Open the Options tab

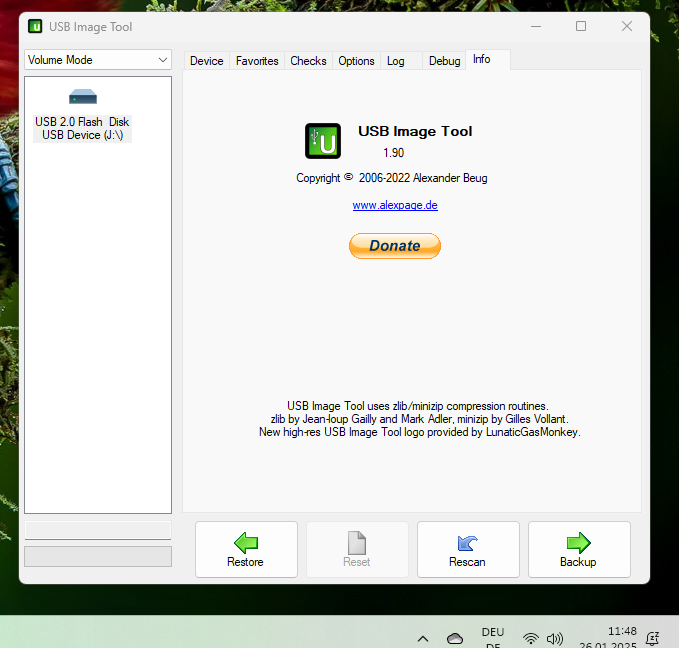point(356,61)
